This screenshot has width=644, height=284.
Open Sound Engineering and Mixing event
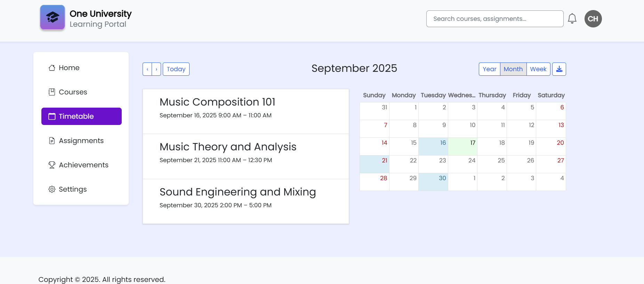pos(238,192)
